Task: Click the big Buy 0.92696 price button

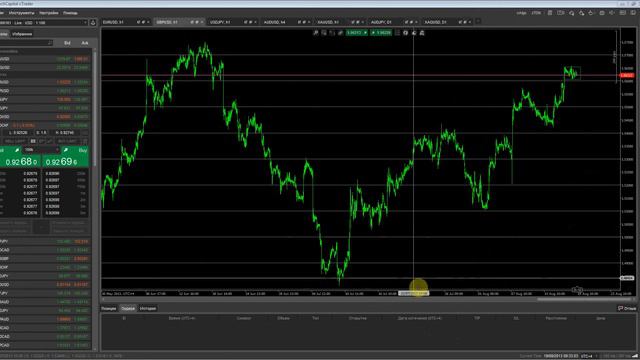Action: coord(65,162)
